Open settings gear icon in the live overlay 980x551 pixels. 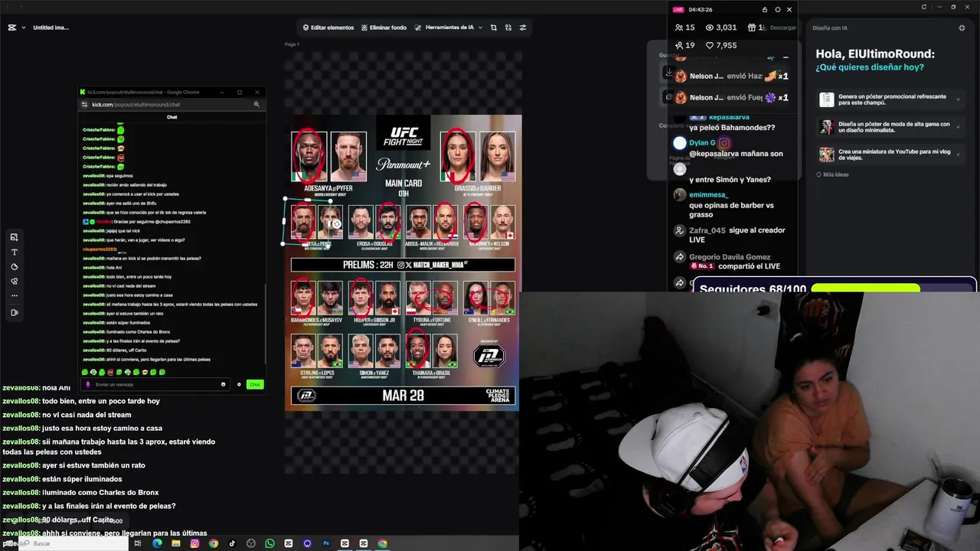(777, 10)
